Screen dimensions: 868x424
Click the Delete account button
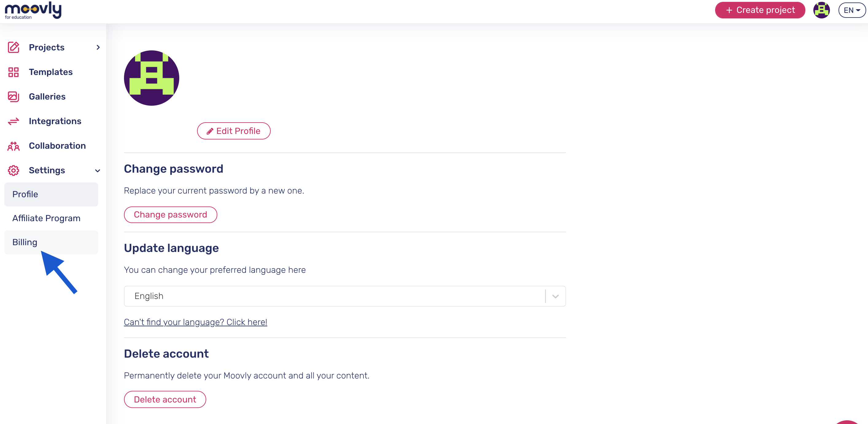[165, 399]
